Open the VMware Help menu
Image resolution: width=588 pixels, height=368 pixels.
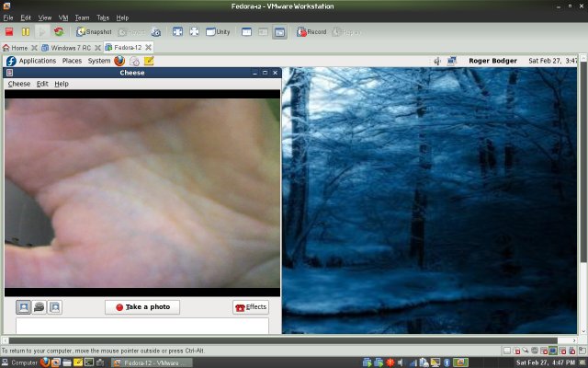tap(122, 17)
